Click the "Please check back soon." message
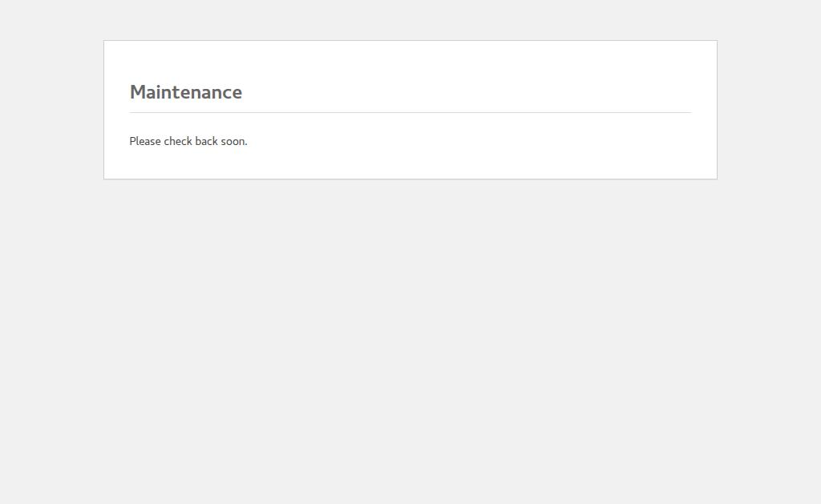 [x=188, y=141]
